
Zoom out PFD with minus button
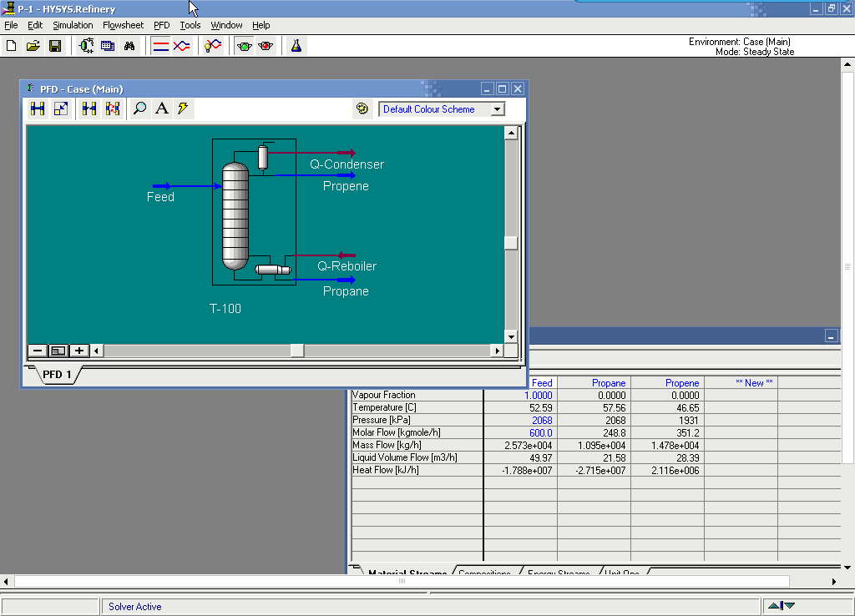37,351
